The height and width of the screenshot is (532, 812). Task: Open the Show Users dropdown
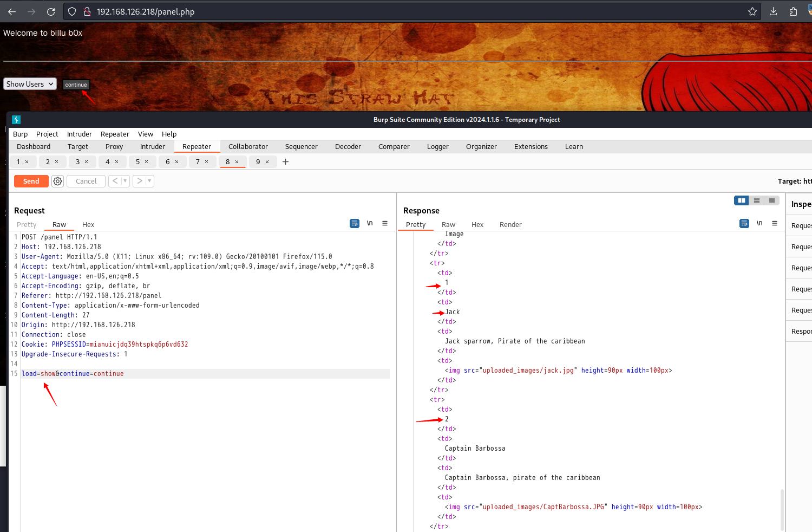[30, 84]
